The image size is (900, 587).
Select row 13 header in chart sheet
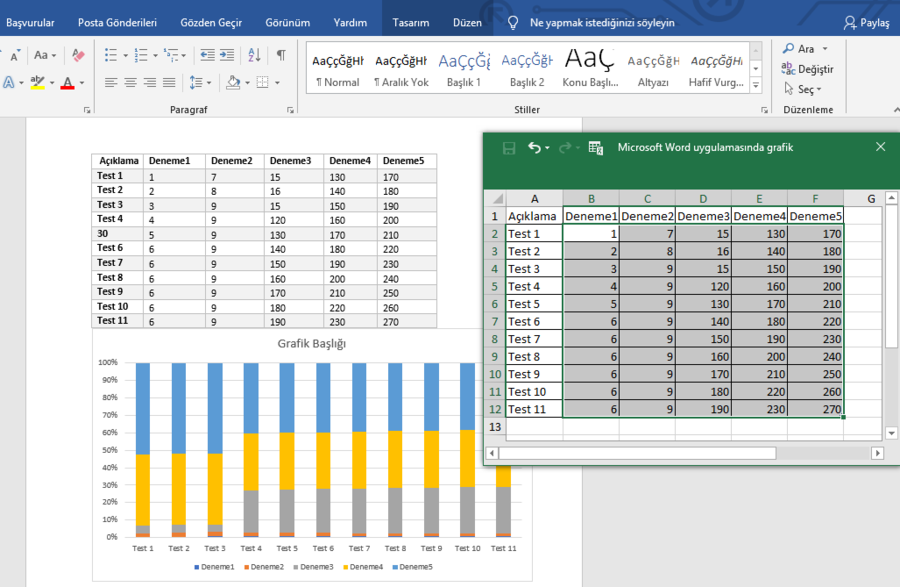(x=495, y=427)
